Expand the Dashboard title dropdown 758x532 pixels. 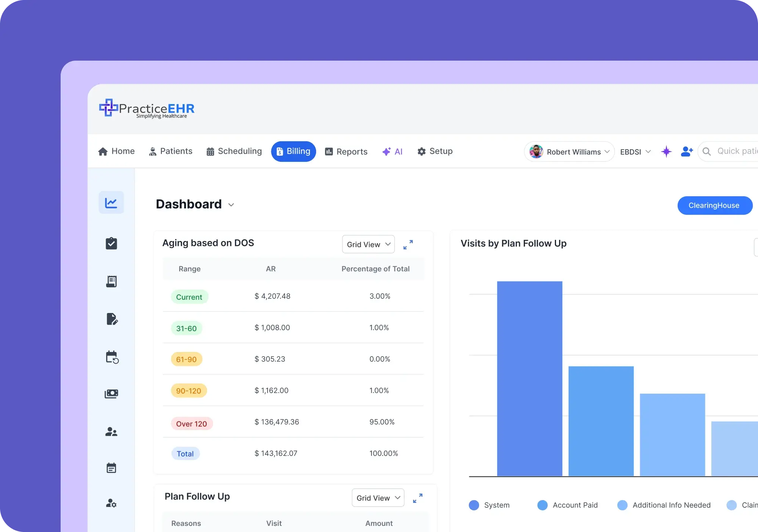pos(231,205)
